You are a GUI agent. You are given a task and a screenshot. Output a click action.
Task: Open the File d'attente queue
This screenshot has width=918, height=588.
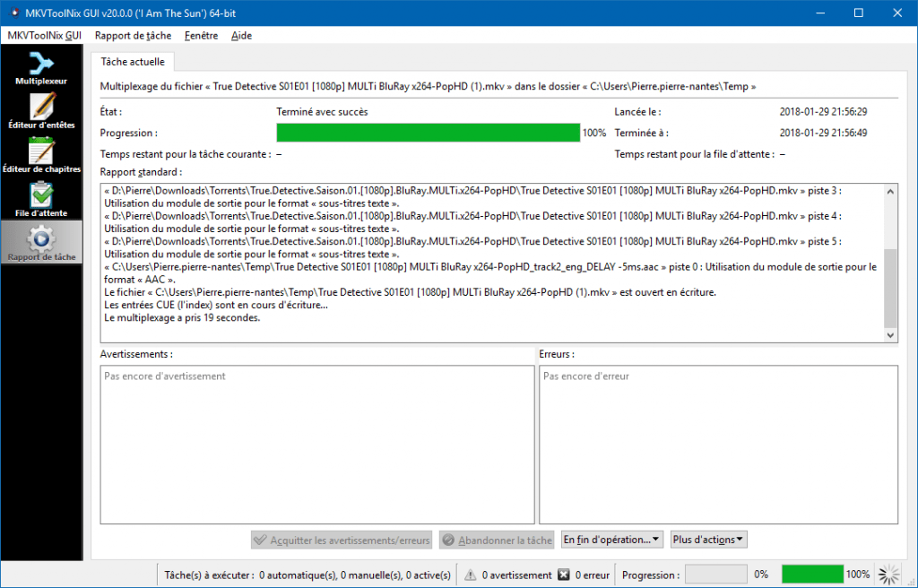tap(41, 198)
